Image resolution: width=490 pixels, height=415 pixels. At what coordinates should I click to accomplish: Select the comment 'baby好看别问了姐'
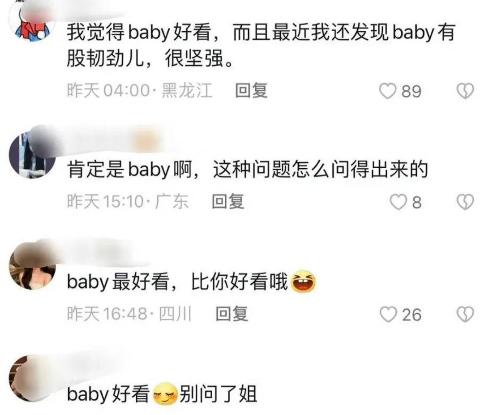click(x=162, y=394)
